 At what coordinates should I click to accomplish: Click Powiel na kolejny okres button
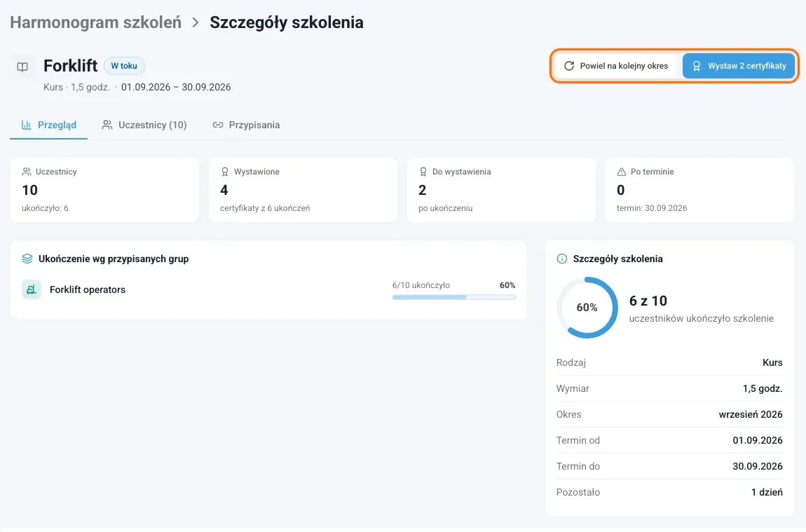(616, 66)
